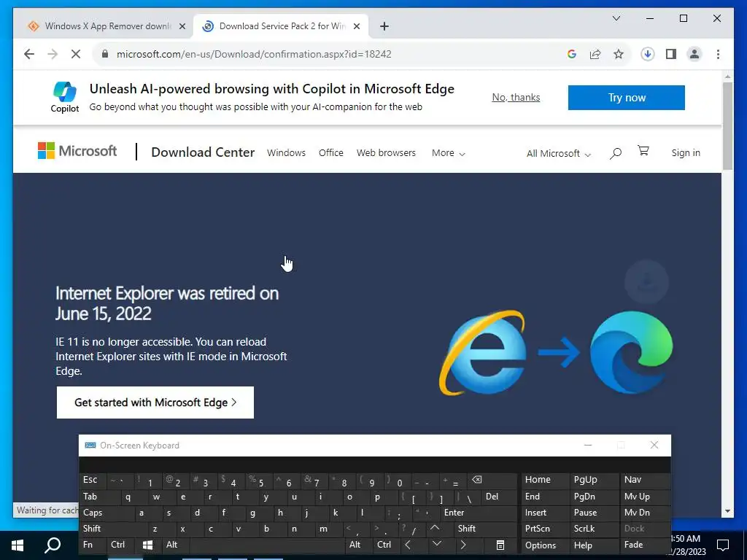The image size is (747, 560).
Task: Open the Windows Start button
Action: click(x=18, y=545)
